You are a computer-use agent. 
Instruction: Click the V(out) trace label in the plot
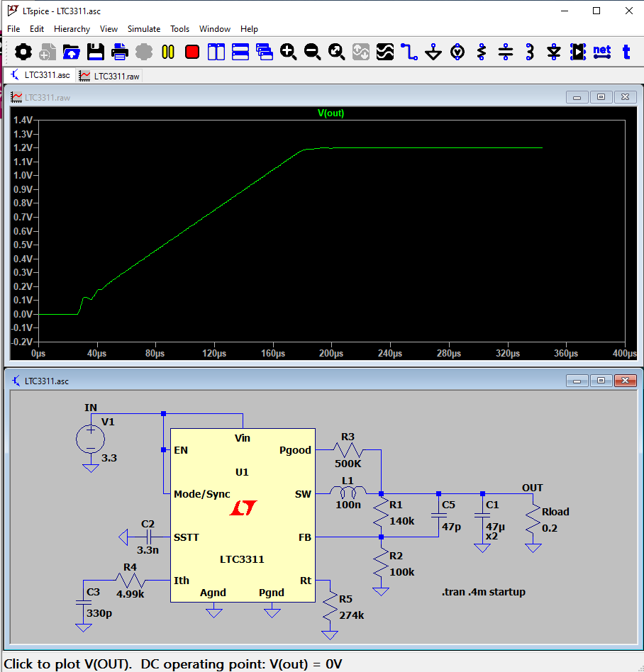[331, 113]
